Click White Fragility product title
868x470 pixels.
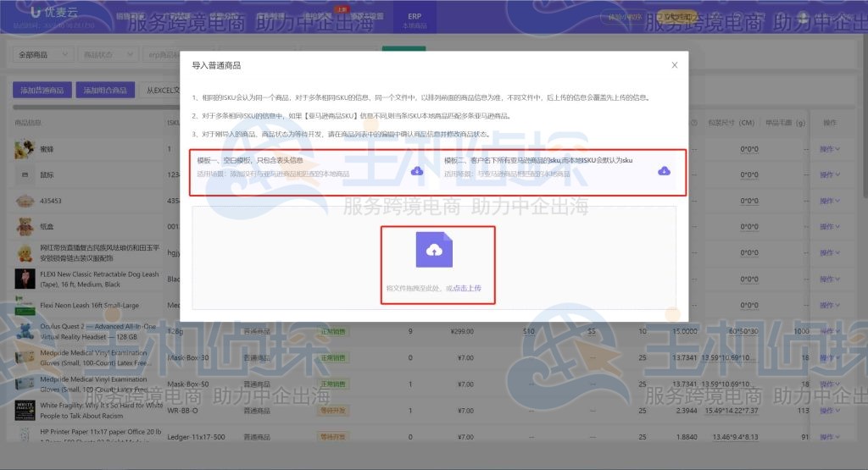[102, 411]
